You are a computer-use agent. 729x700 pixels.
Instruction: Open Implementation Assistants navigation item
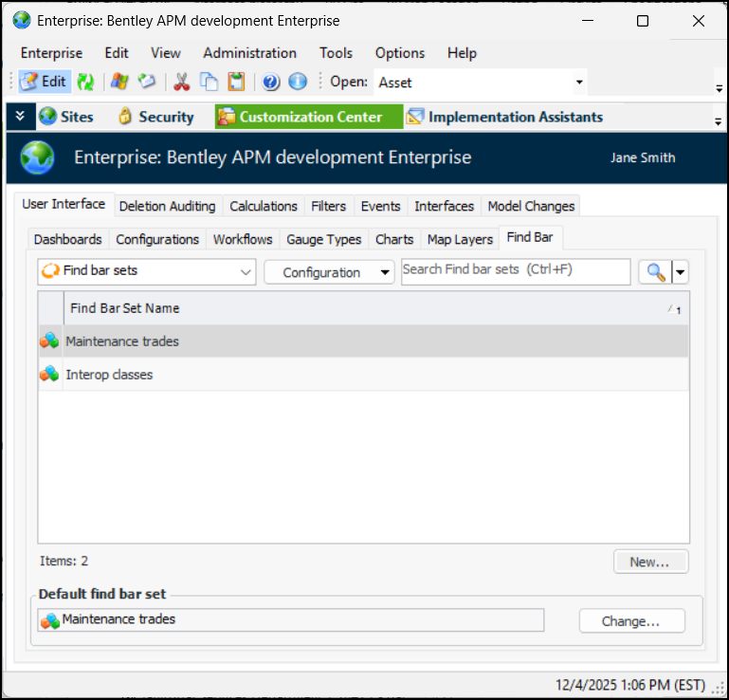point(504,117)
